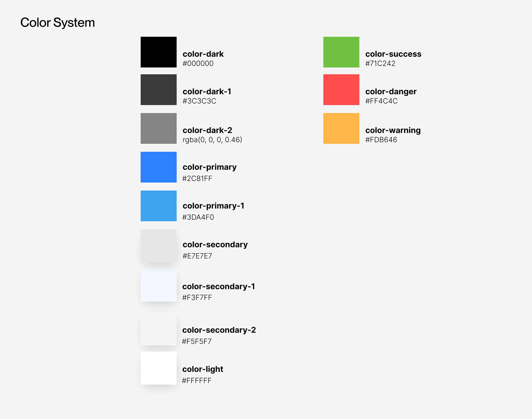Click the color-success label
The image size is (532, 419).
coord(393,54)
